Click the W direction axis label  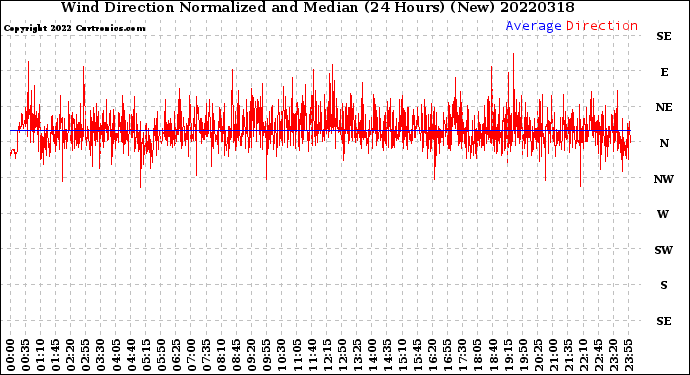pyautogui.click(x=663, y=214)
